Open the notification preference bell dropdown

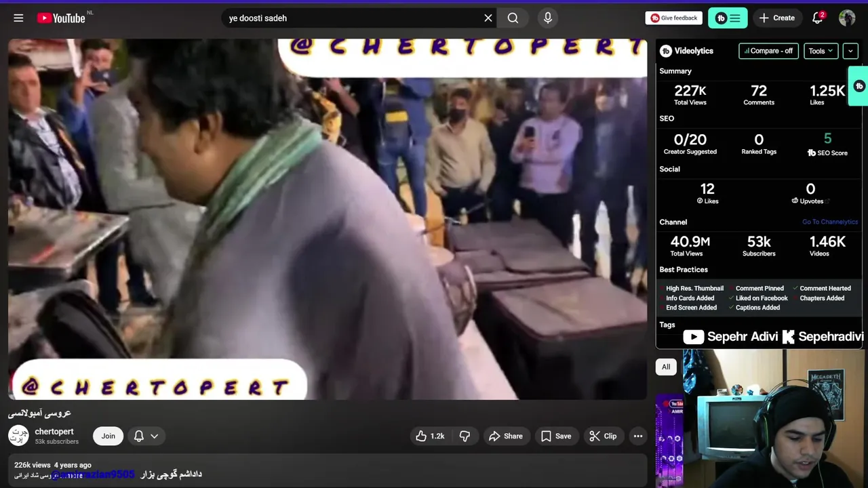point(146,436)
